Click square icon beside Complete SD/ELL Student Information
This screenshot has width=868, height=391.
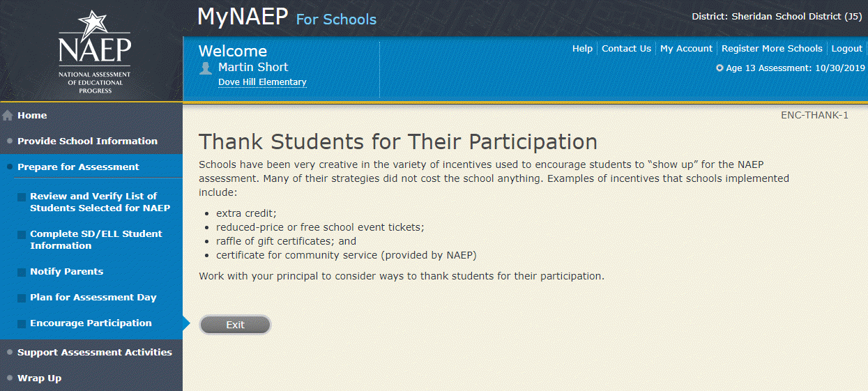[22, 235]
